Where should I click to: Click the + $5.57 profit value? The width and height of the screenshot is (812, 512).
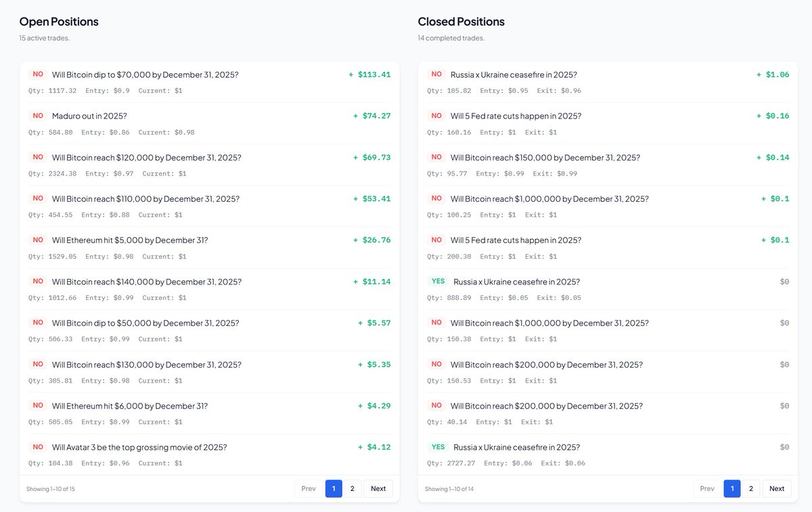pyautogui.click(x=374, y=322)
